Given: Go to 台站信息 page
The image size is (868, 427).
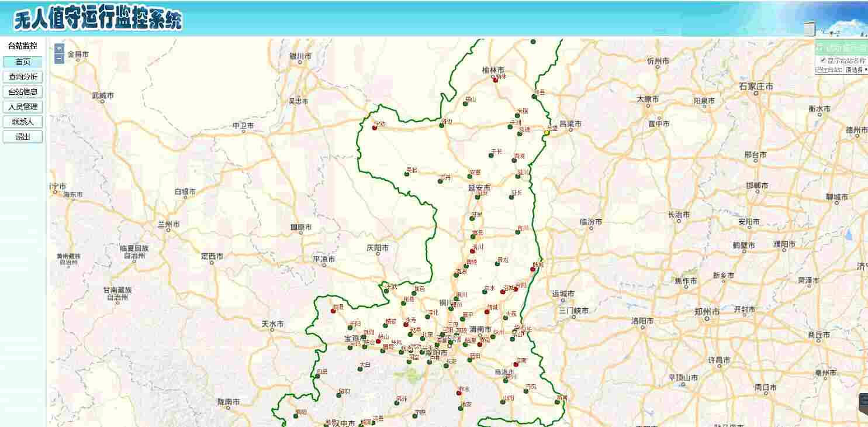Looking at the screenshot, I should tap(23, 92).
